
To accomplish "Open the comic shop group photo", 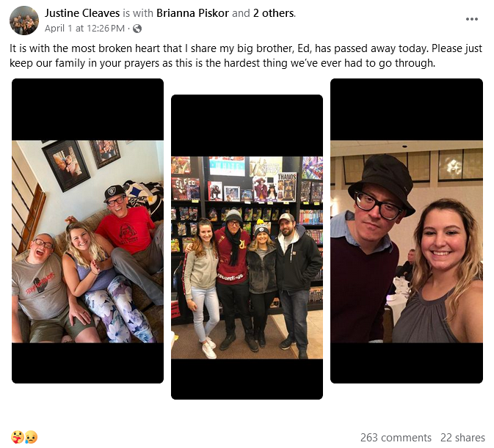I will (247, 247).
